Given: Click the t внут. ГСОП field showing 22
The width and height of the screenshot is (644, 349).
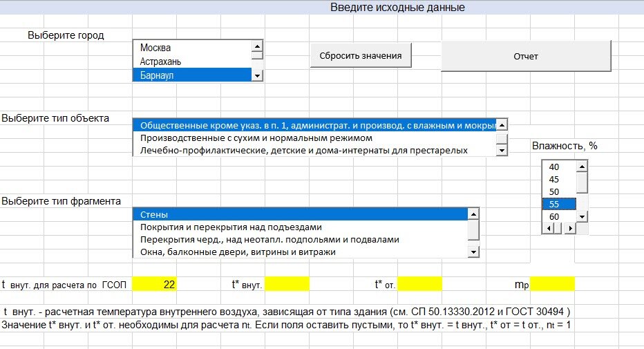Looking at the screenshot, I should (154, 284).
